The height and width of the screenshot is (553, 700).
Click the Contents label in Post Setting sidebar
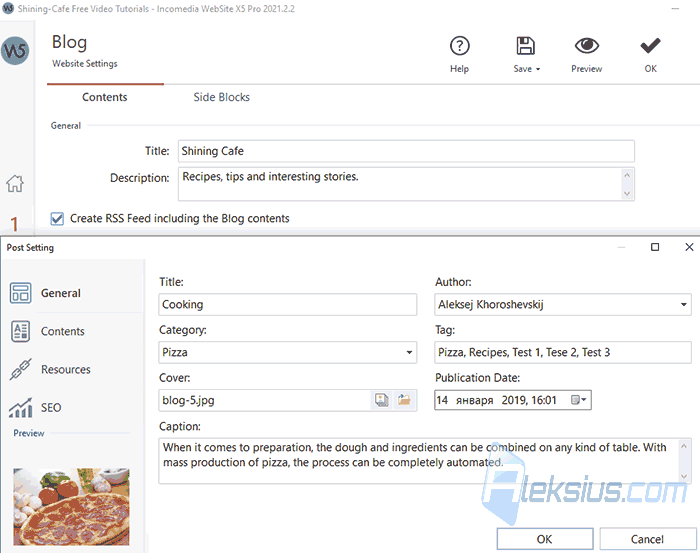(62, 331)
